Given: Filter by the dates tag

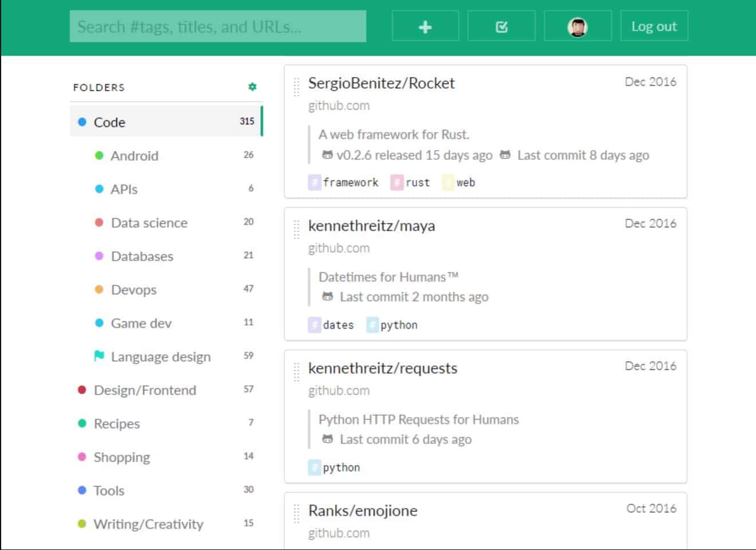Looking at the screenshot, I should tap(332, 325).
